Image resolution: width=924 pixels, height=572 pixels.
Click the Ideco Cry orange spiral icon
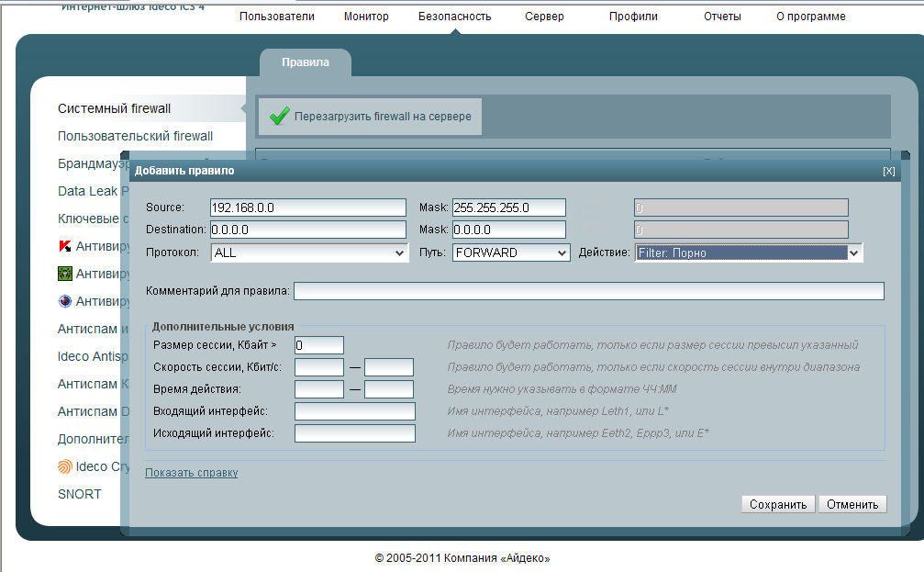coord(65,466)
